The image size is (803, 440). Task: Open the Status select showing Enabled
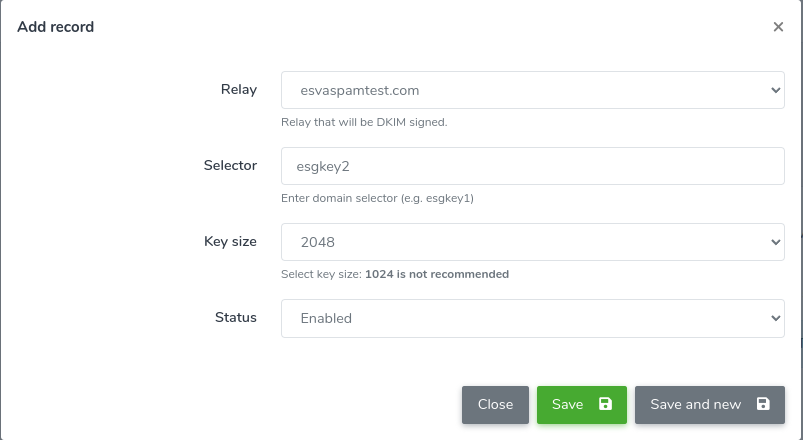[533, 318]
